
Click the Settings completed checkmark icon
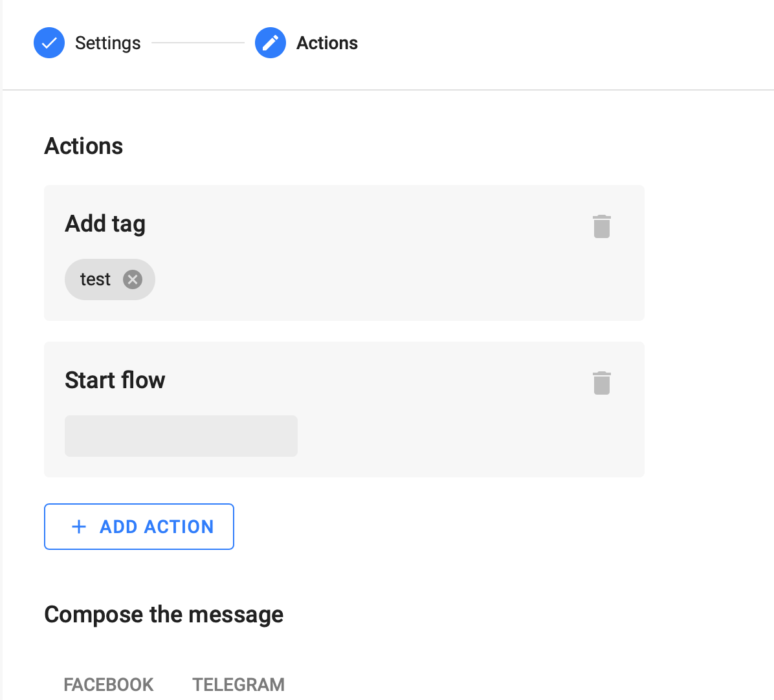(x=49, y=43)
